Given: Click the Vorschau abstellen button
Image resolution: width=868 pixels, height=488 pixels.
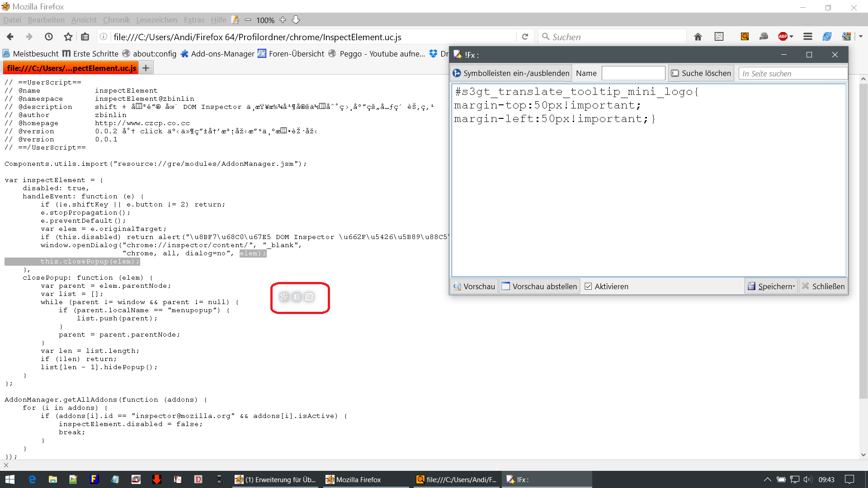Looking at the screenshot, I should point(540,286).
